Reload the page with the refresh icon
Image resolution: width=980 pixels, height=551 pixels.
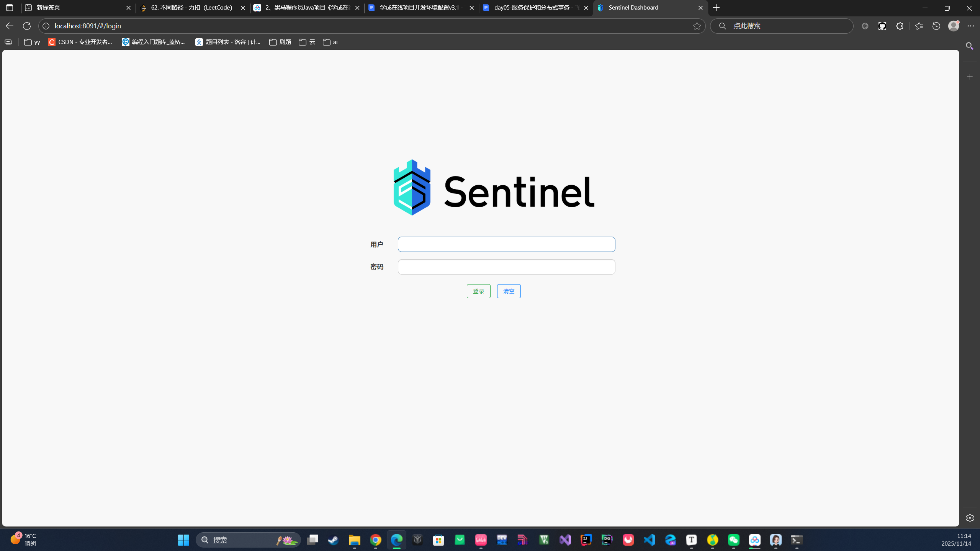pos(26,26)
